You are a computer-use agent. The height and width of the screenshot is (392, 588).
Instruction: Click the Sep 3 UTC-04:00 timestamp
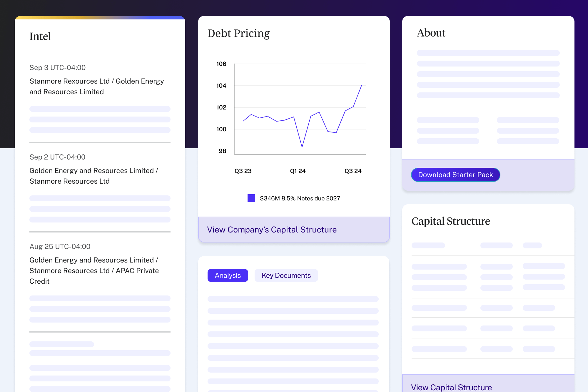pyautogui.click(x=58, y=68)
